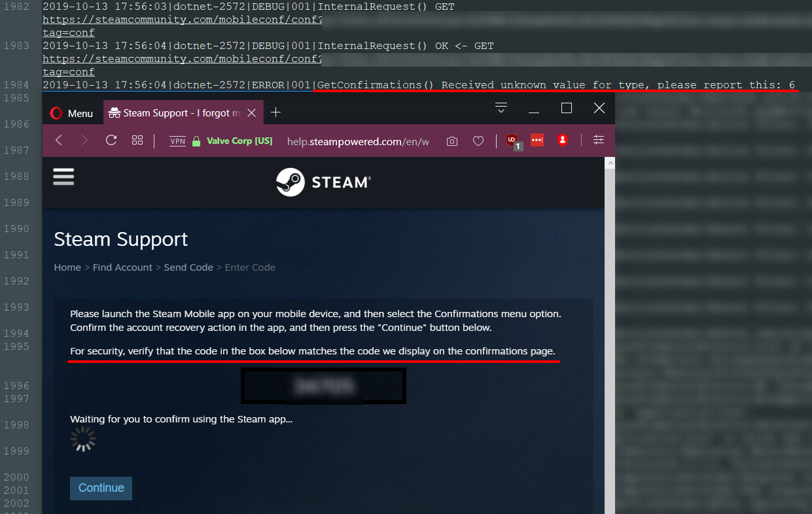812x514 pixels.
Task: Open the red shield account extension
Action: [562, 141]
